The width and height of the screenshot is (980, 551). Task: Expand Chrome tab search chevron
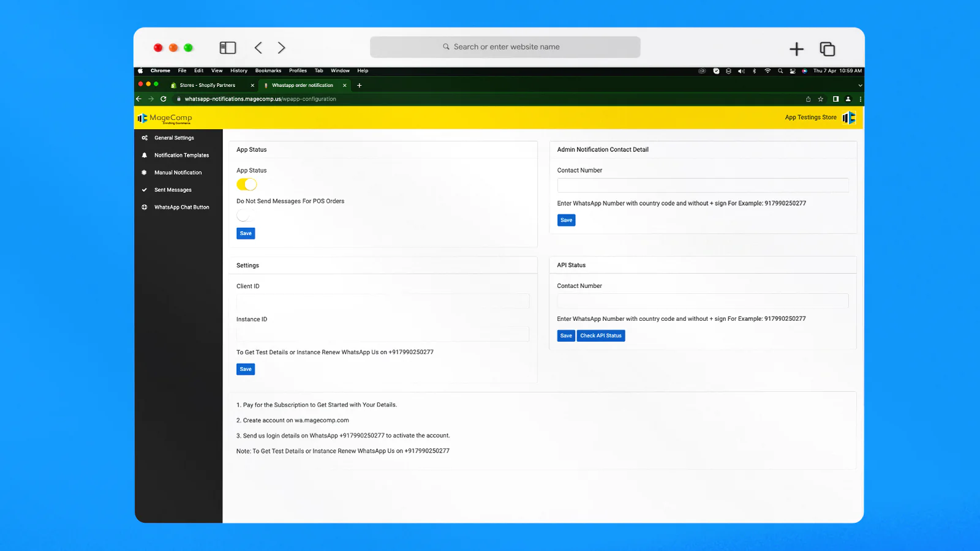[x=860, y=86]
